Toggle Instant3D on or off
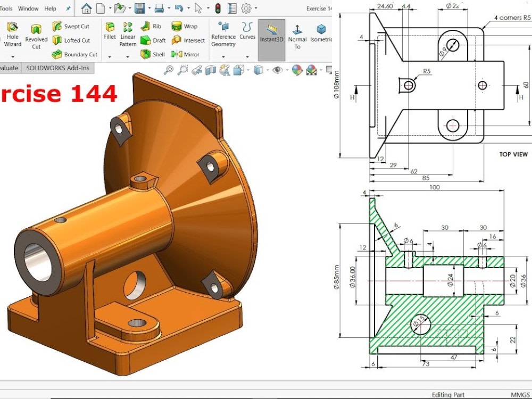The image size is (532, 399). tap(271, 36)
